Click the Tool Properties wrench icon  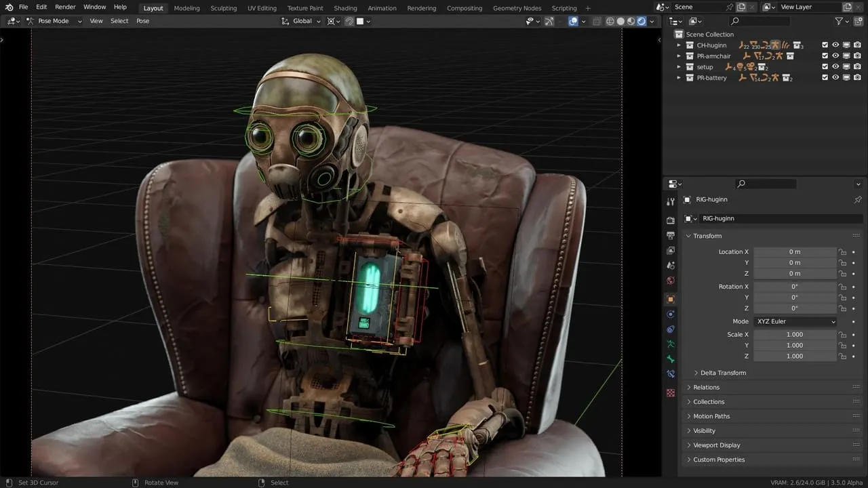pyautogui.click(x=671, y=200)
